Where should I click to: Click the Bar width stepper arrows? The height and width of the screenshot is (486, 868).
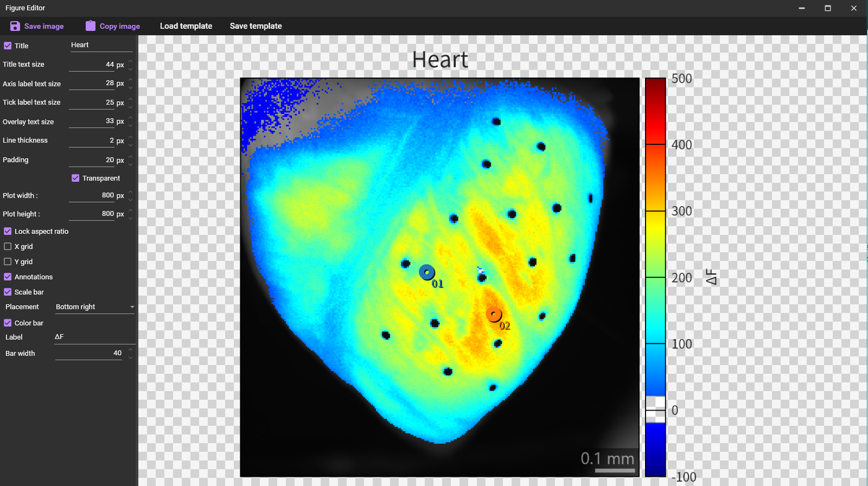131,353
